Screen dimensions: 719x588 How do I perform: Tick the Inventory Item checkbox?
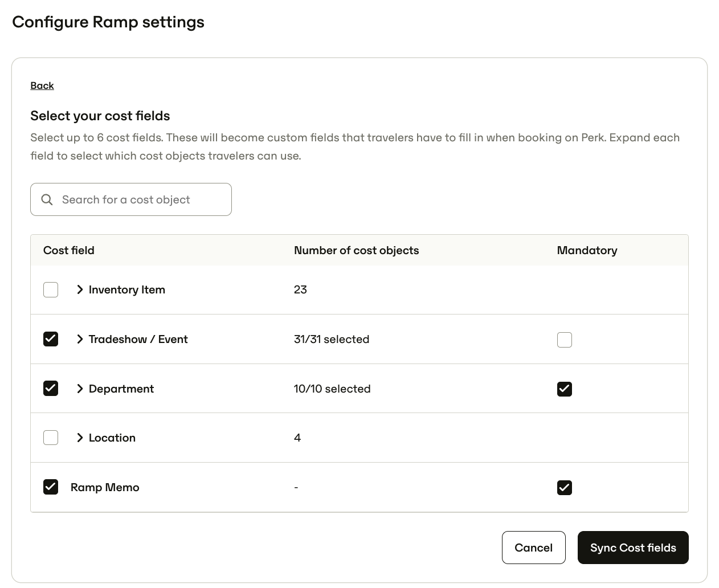(51, 289)
